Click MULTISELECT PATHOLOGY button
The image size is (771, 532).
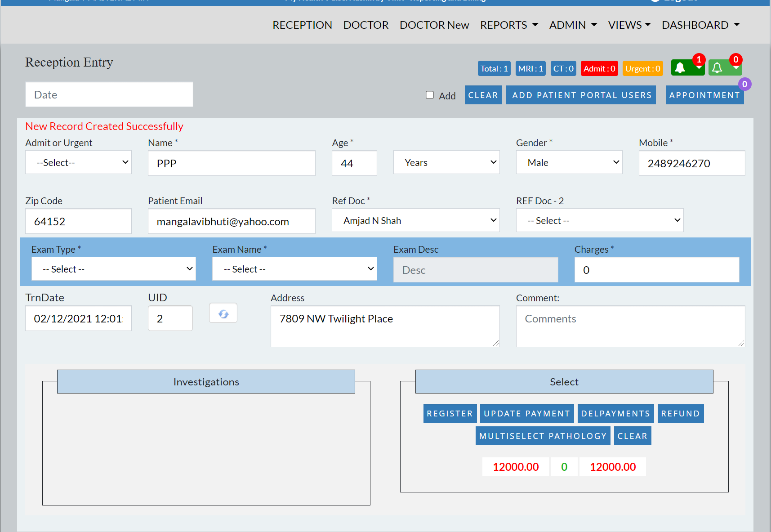(543, 436)
